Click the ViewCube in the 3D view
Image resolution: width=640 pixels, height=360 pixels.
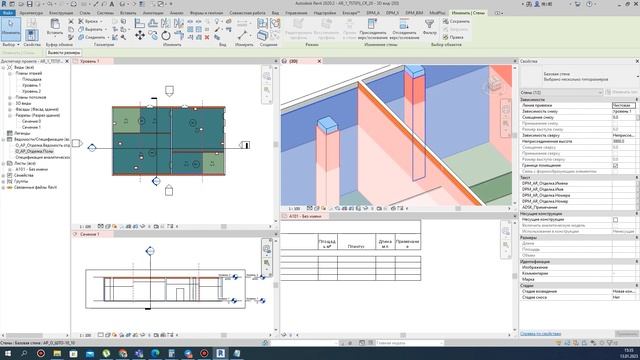(x=493, y=85)
